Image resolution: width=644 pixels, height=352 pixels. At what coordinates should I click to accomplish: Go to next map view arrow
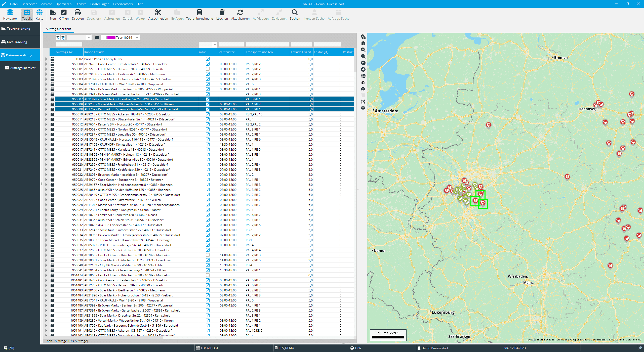point(363,69)
